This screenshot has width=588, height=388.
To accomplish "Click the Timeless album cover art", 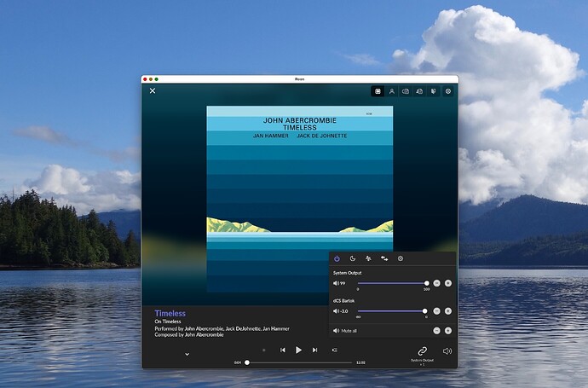I will pos(300,199).
